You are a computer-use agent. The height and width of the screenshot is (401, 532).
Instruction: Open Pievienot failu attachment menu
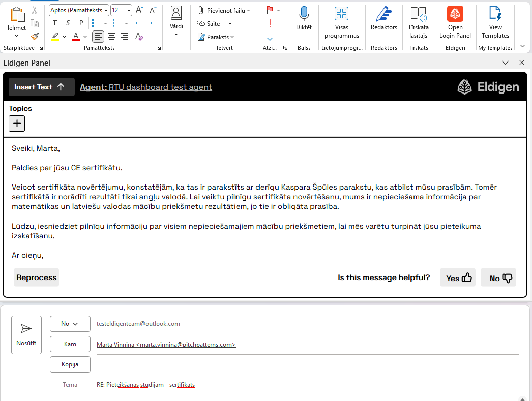(224, 11)
